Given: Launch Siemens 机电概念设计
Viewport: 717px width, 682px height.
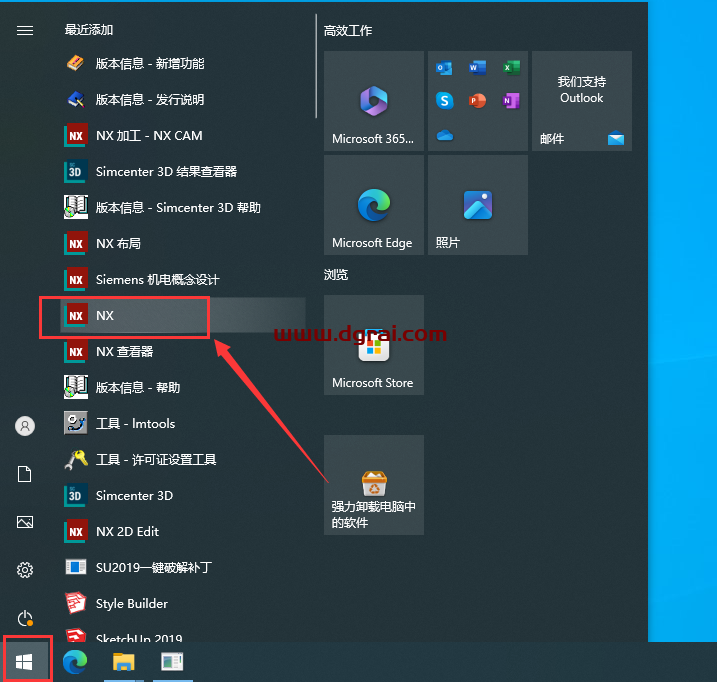Looking at the screenshot, I should pyautogui.click(x=156, y=279).
